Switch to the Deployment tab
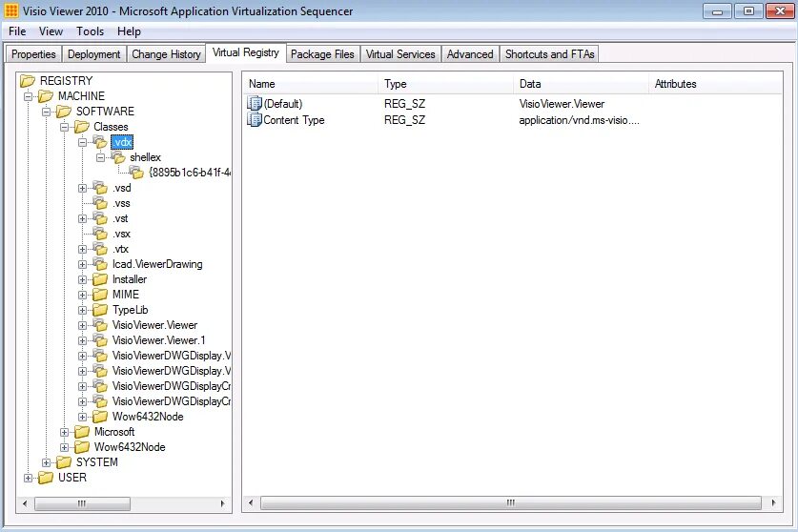 tap(94, 54)
